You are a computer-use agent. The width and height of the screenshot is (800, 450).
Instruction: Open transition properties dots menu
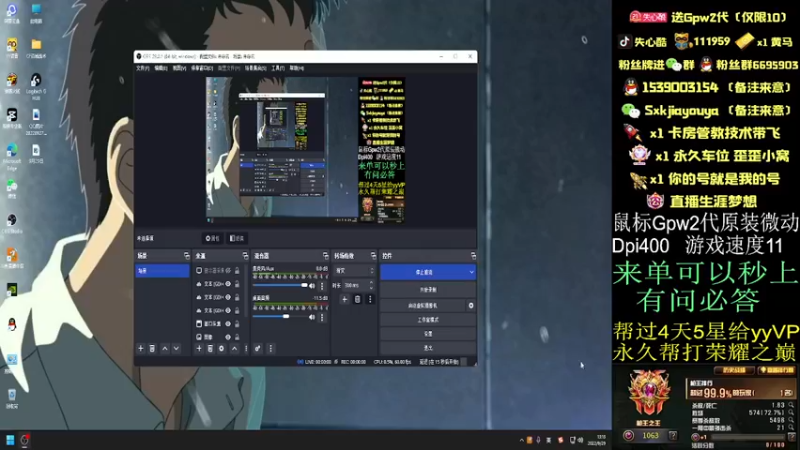(370, 299)
